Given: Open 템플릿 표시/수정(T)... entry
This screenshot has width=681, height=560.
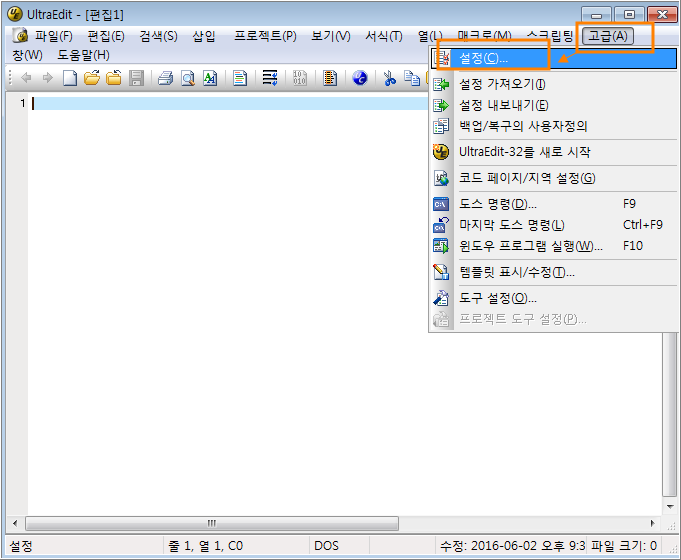Looking at the screenshot, I should coord(554,272).
